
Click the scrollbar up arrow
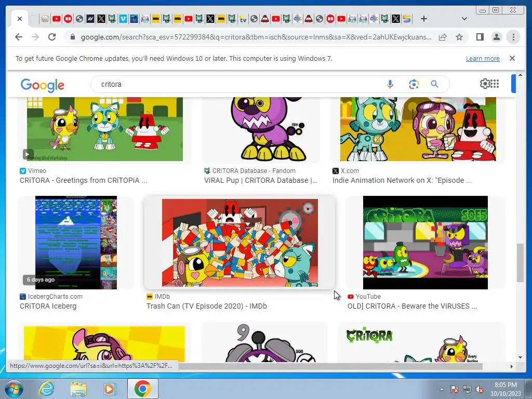tap(520, 75)
